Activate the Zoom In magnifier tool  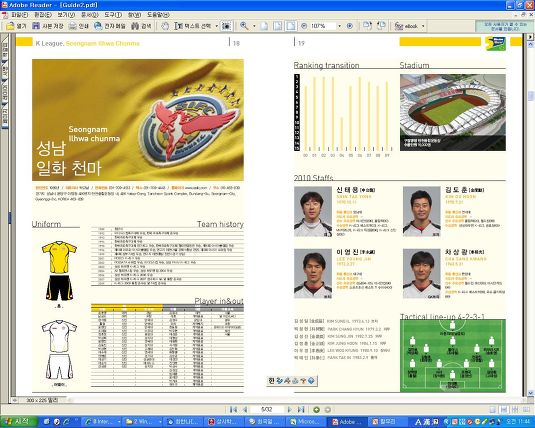click(x=244, y=26)
